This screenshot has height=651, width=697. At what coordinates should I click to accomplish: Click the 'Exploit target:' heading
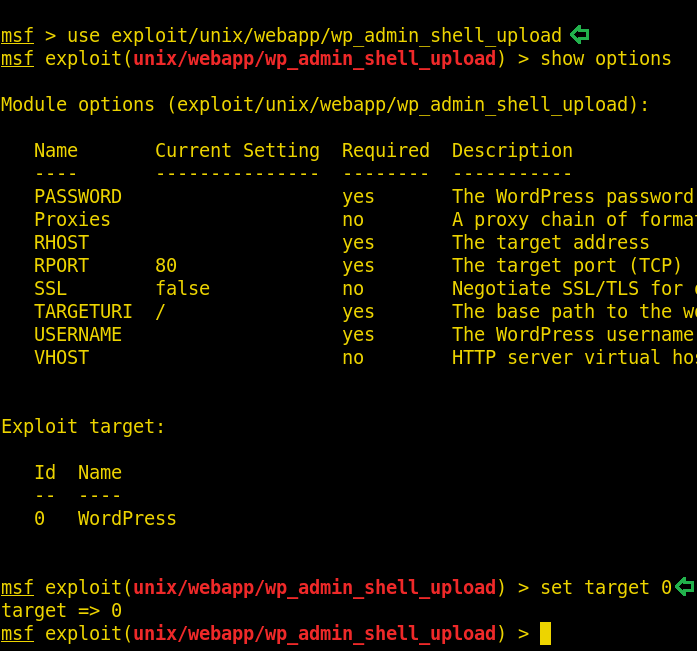point(83,427)
